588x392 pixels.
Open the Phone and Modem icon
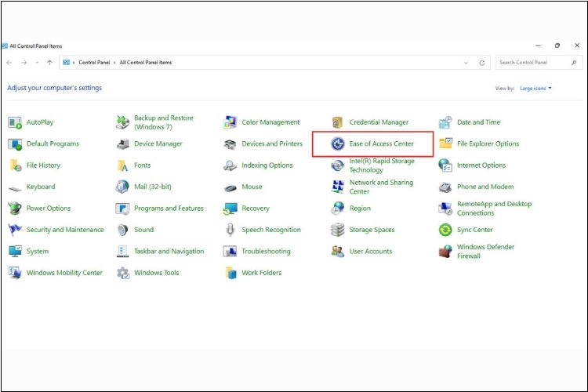pos(445,187)
